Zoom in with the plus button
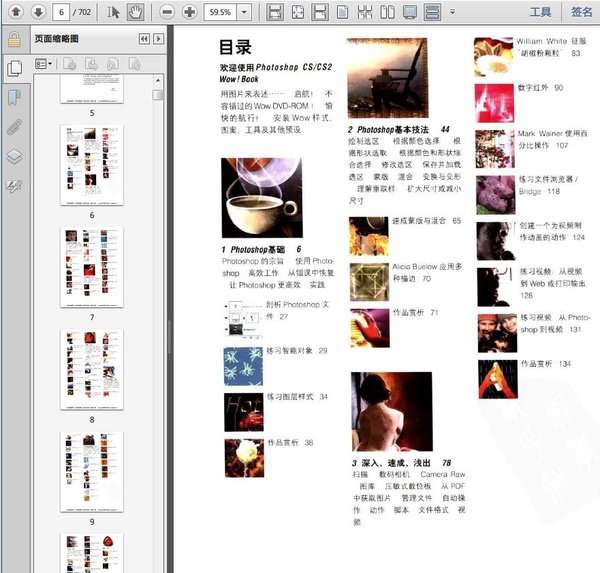The height and width of the screenshot is (573, 600). pyautogui.click(x=189, y=12)
